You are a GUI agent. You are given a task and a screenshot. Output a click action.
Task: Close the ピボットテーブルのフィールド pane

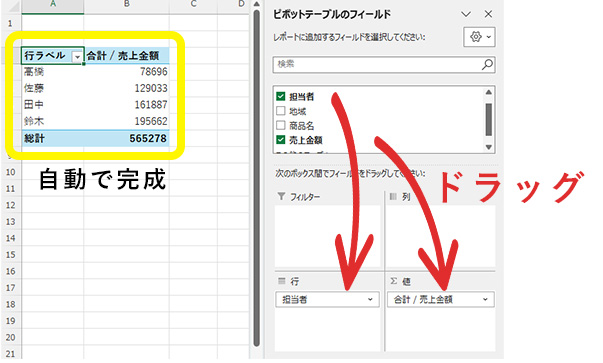[488, 14]
